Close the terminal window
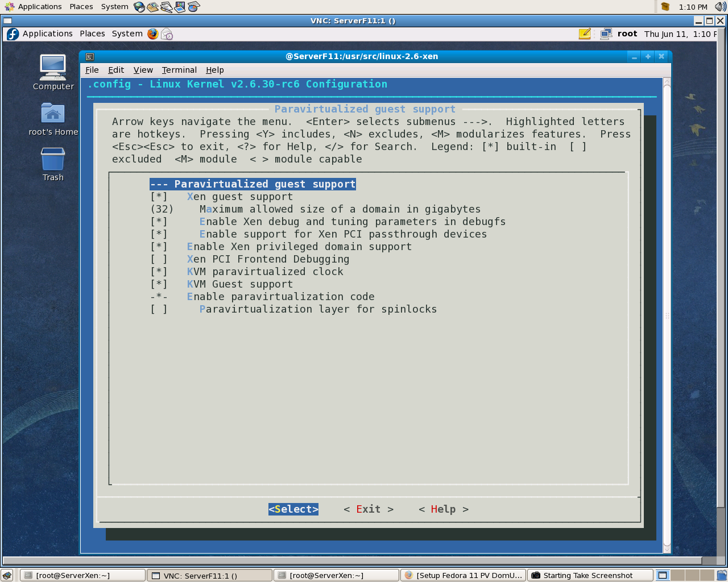The width and height of the screenshot is (728, 582). (x=661, y=56)
